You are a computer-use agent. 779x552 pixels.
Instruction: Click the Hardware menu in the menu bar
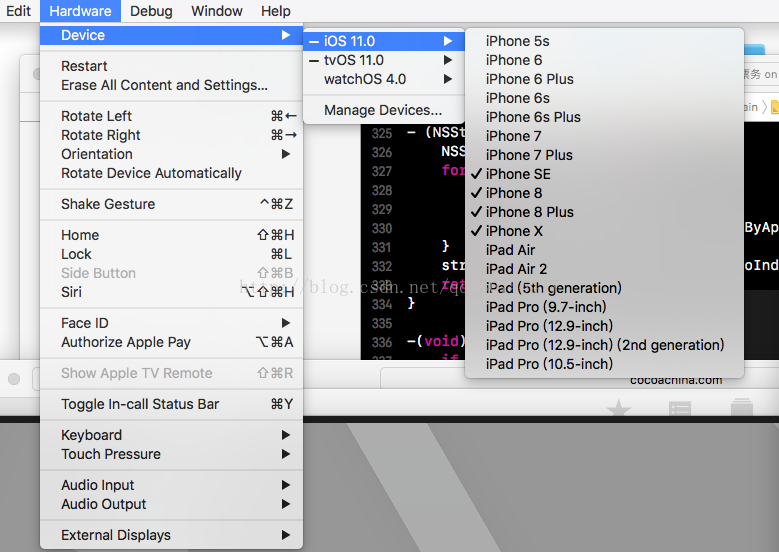point(80,11)
